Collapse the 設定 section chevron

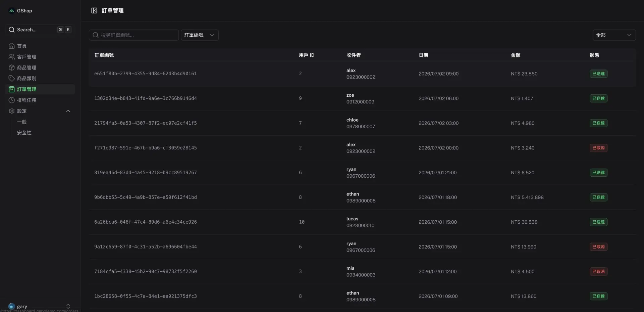pyautogui.click(x=68, y=111)
